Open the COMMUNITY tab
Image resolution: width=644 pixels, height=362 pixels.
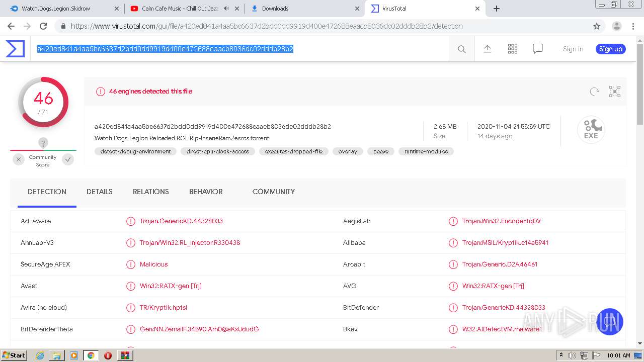tap(274, 192)
